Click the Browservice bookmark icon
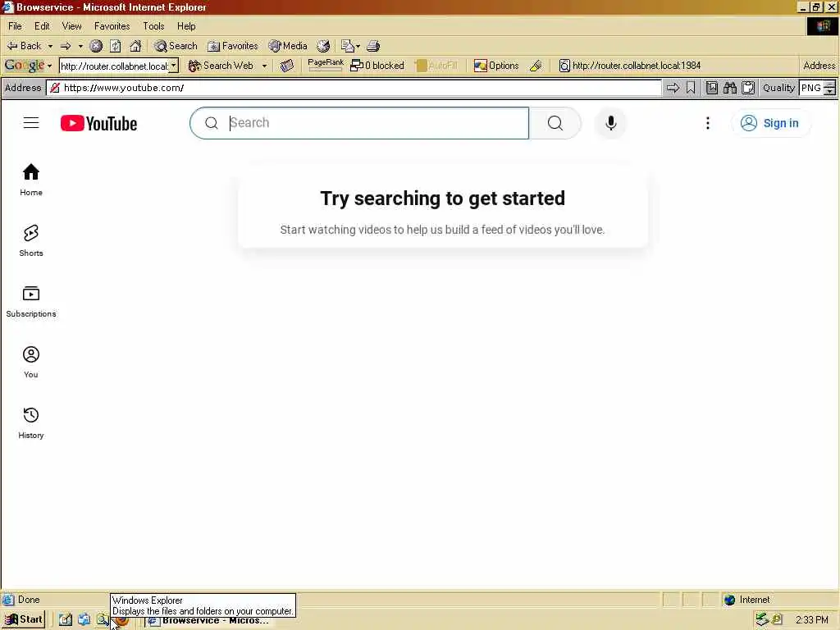Image resolution: width=840 pixels, height=630 pixels. tap(691, 88)
